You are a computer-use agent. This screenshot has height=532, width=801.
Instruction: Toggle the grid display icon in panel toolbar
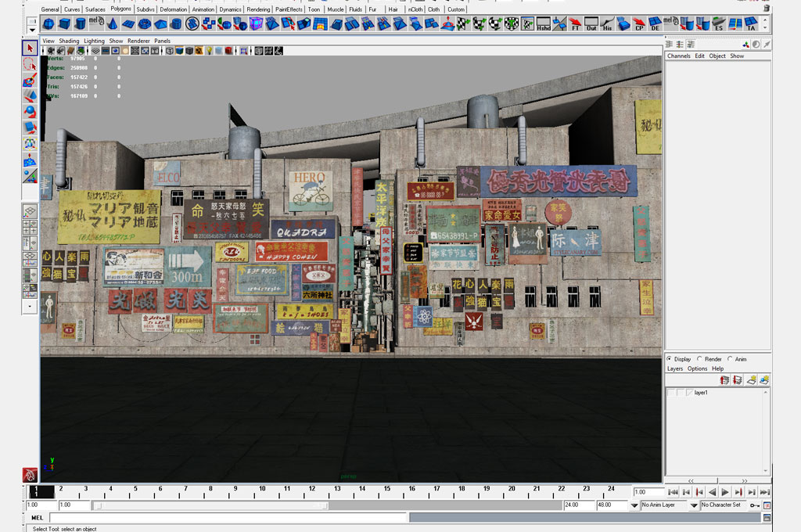click(x=95, y=51)
